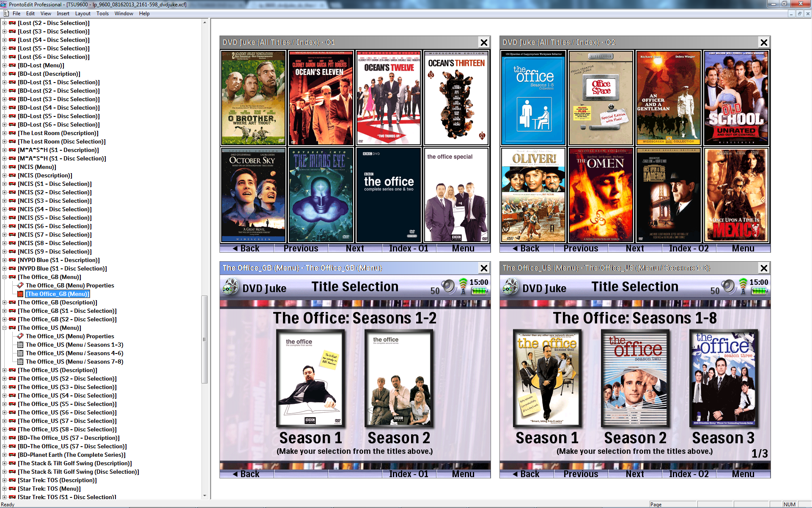The height and width of the screenshot is (508, 812).
Task: Click the speaker volume icon in Office_GB panel
Action: 448,287
